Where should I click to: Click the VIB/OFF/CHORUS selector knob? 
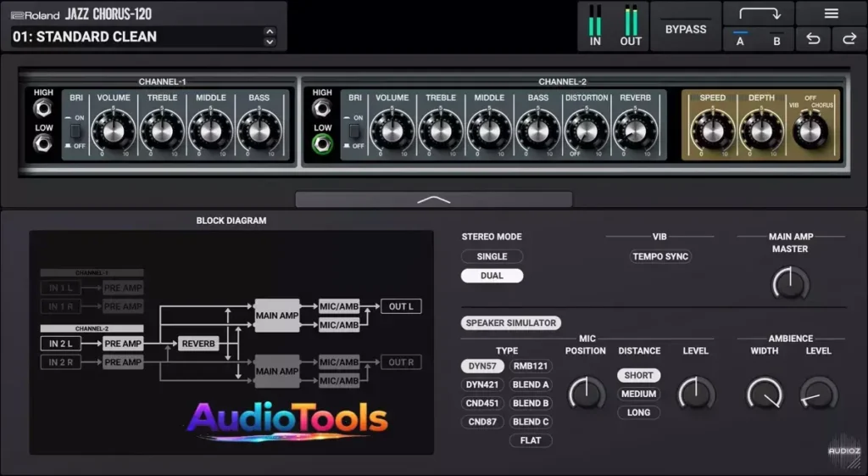(x=810, y=132)
